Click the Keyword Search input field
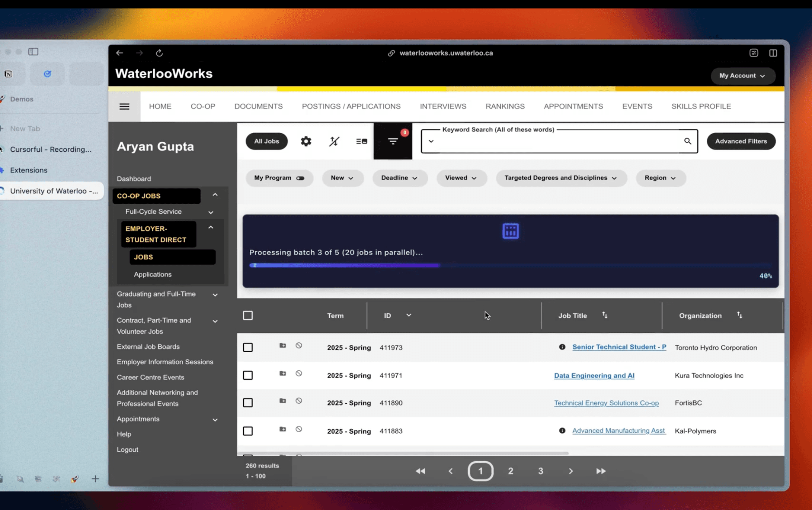 [559, 141]
